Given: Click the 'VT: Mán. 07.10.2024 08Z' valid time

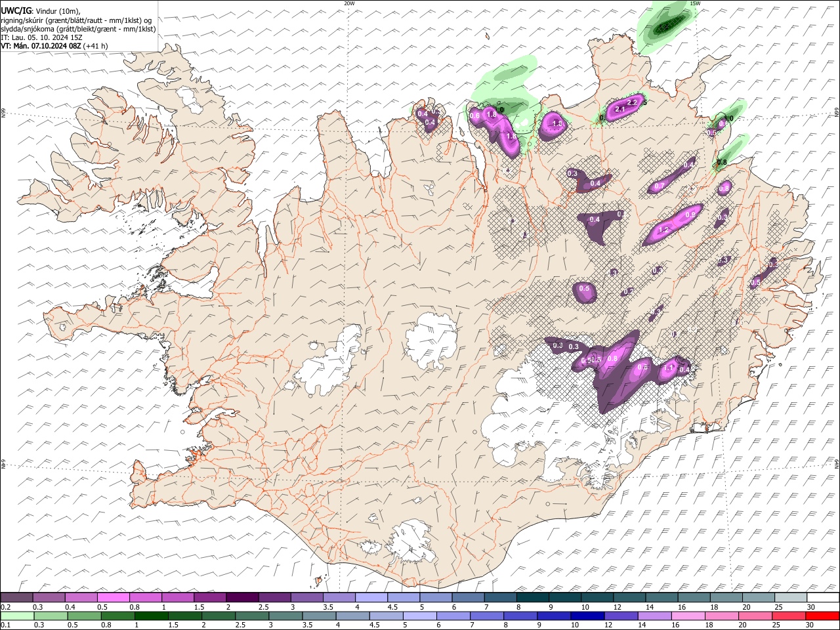Looking at the screenshot, I should pyautogui.click(x=41, y=46).
